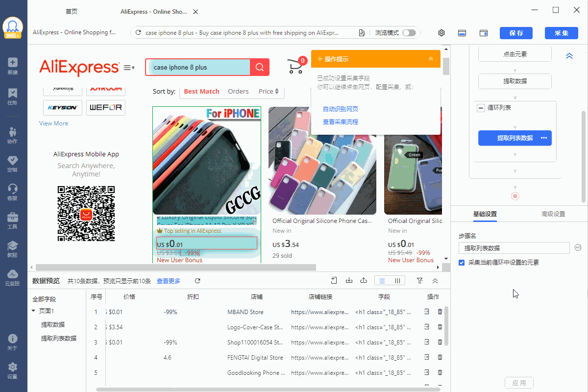The image size is (588, 392).
Task: Sort products by Price
Action: pos(269,91)
